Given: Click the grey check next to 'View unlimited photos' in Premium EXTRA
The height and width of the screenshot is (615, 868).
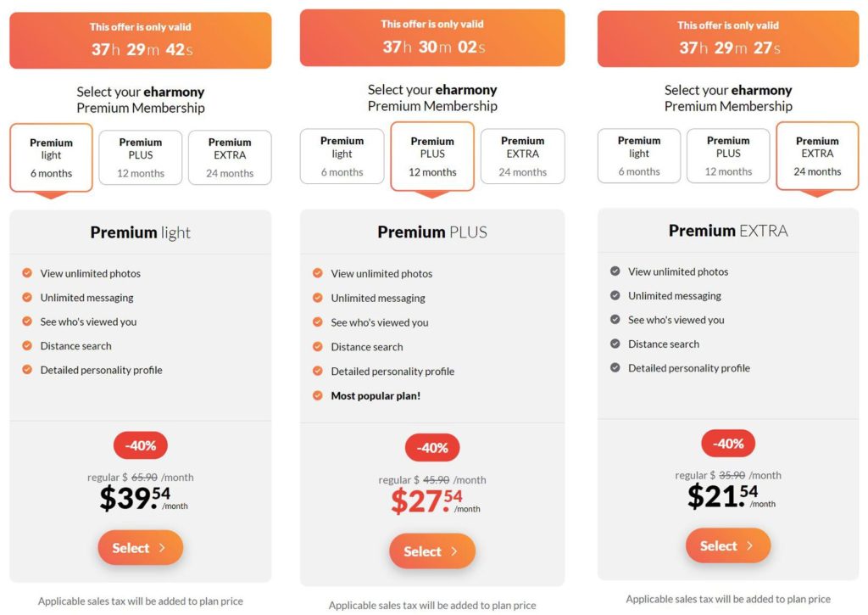Looking at the screenshot, I should pyautogui.click(x=615, y=271).
